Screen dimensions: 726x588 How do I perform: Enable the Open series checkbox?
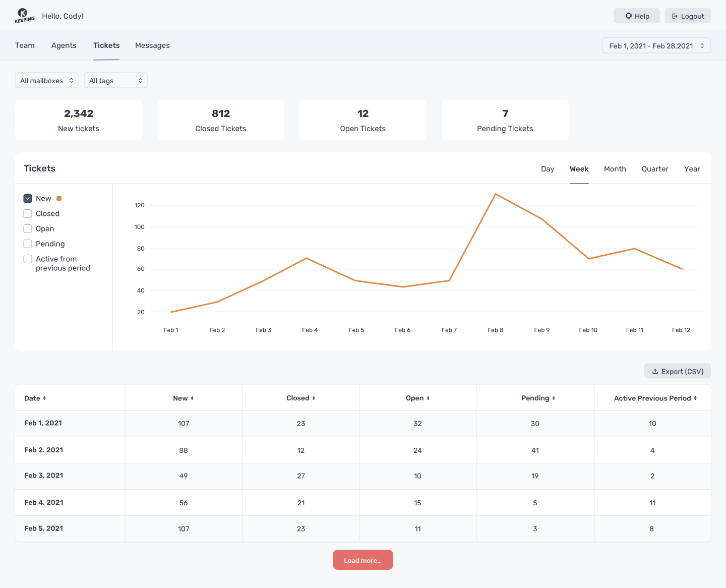pos(28,229)
